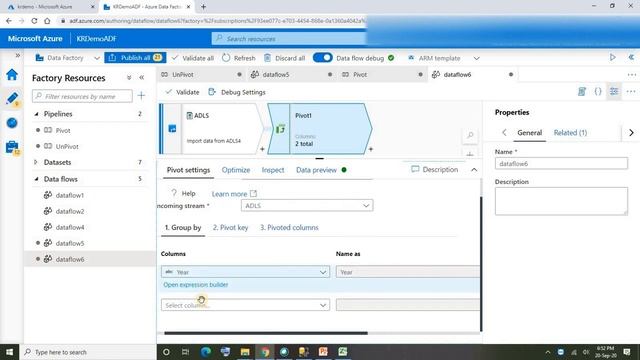The width and height of the screenshot is (640, 360).
Task: Collapse the Factory Resources panel
Action: coord(142,78)
